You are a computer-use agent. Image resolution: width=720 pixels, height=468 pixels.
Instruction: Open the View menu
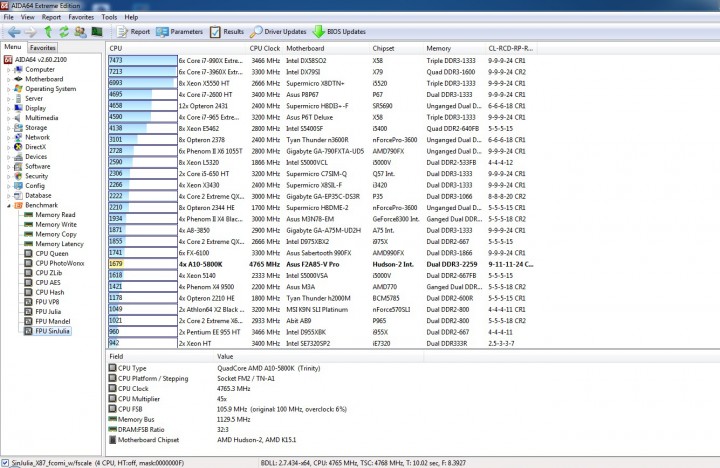(x=28, y=17)
